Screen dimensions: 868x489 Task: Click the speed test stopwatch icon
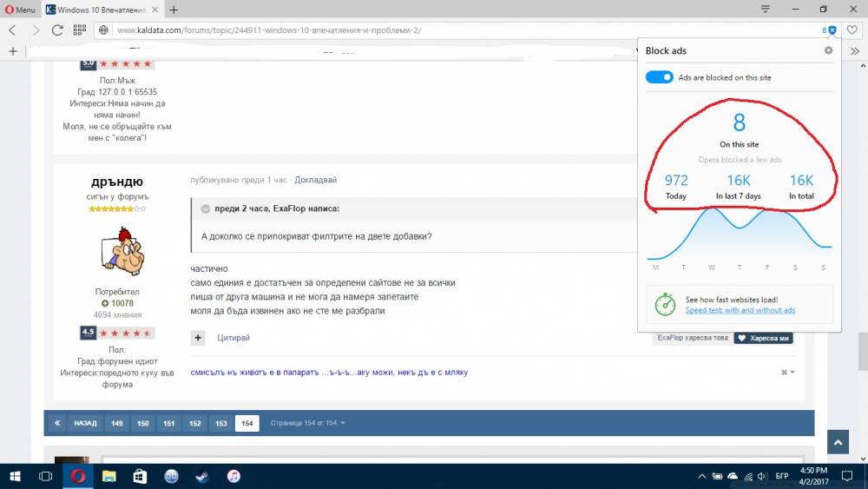(x=665, y=304)
